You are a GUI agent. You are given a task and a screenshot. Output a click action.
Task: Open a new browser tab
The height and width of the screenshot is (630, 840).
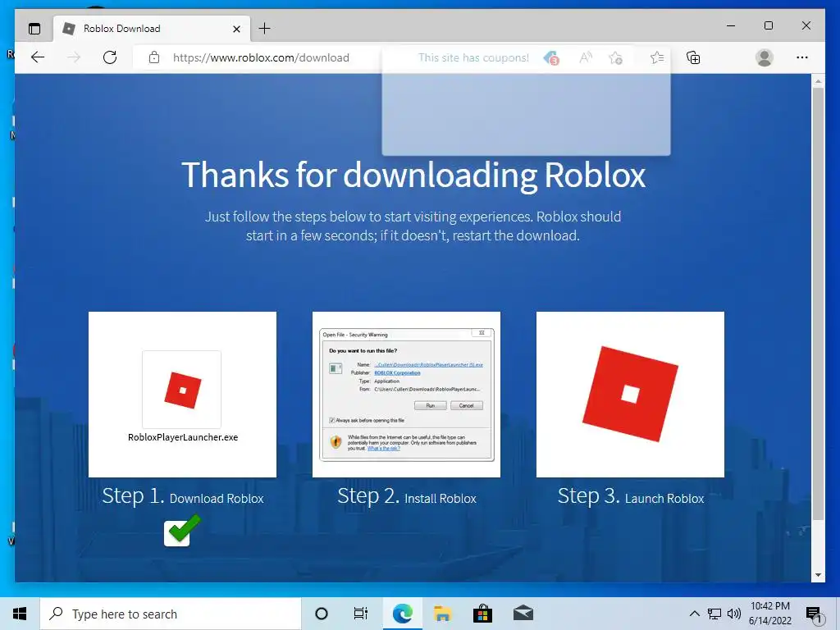(265, 29)
